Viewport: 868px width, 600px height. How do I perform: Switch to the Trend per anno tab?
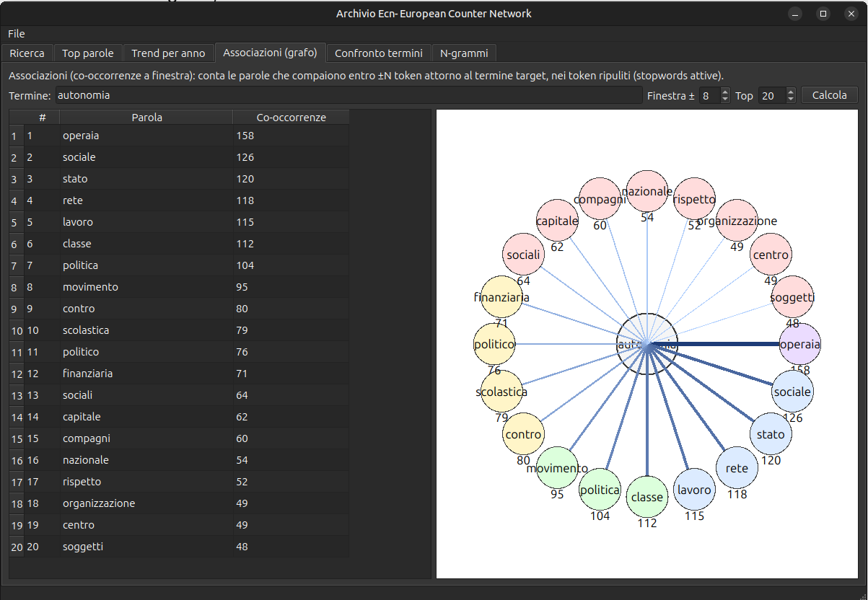pyautogui.click(x=168, y=53)
